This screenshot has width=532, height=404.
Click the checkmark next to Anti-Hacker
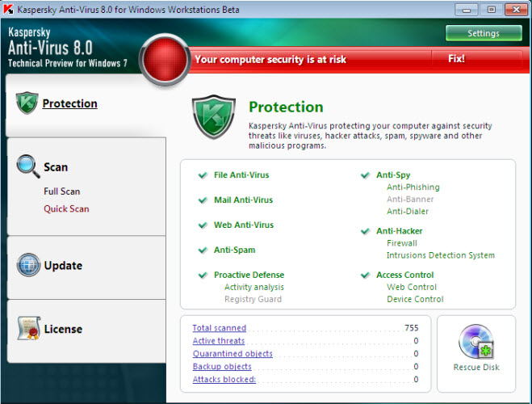pos(365,231)
